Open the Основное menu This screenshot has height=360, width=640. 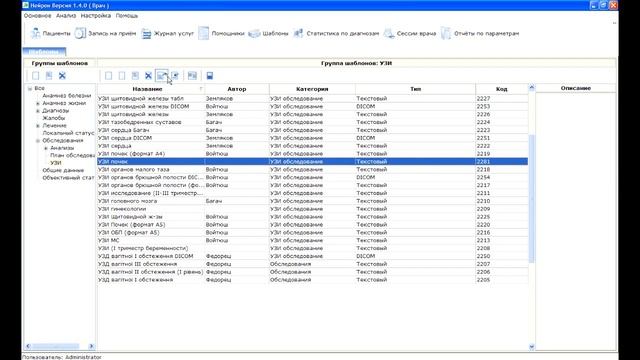[x=37, y=16]
